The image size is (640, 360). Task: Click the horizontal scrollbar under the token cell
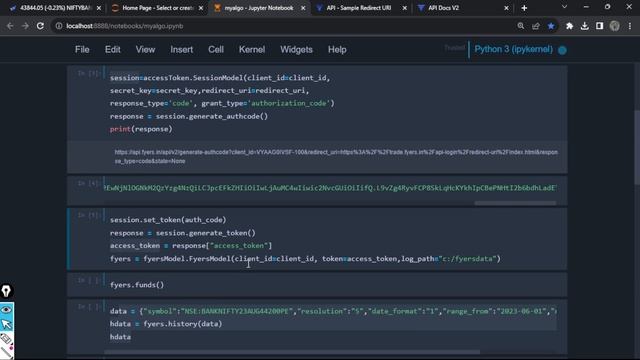coord(515,203)
